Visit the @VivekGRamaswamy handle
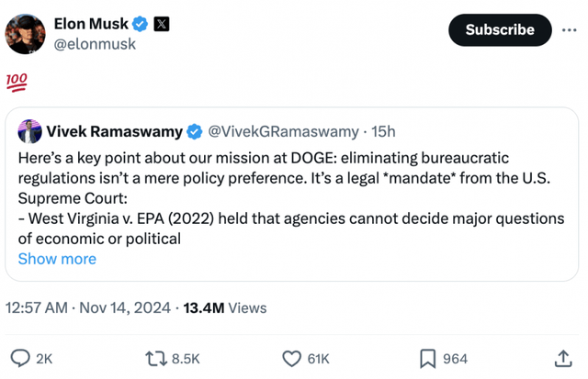The width and height of the screenshot is (588, 379). click(284, 132)
